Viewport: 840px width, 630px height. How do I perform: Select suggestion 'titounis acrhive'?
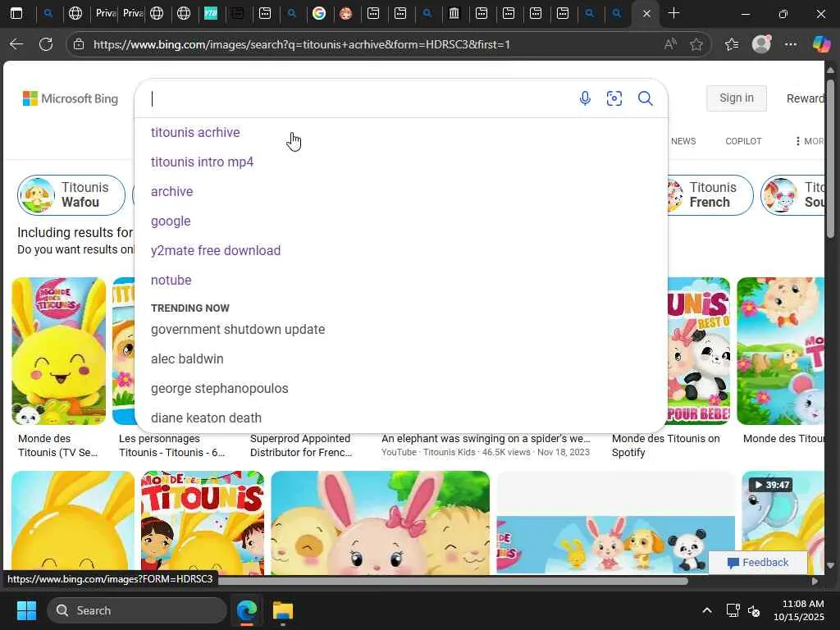click(195, 132)
